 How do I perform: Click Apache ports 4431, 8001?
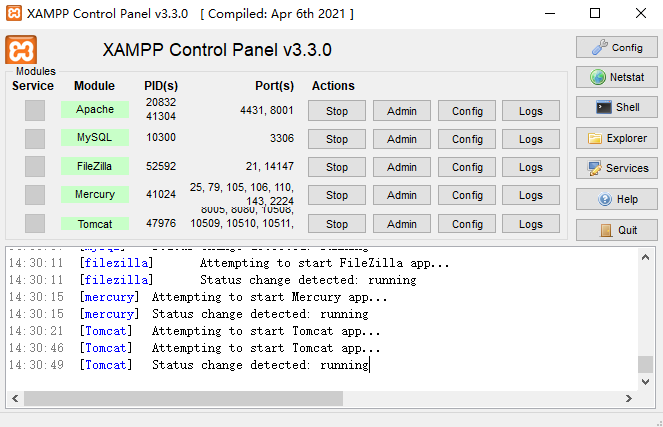coord(267,110)
